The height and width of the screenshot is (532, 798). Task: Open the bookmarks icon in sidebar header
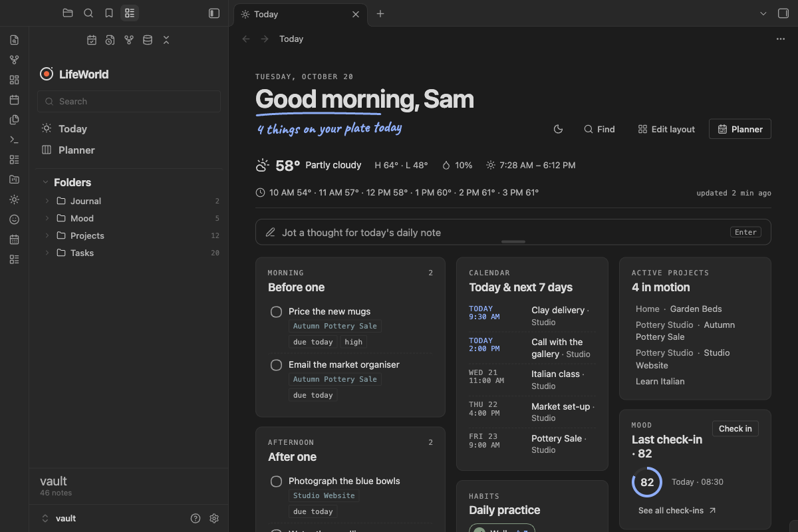click(x=109, y=13)
